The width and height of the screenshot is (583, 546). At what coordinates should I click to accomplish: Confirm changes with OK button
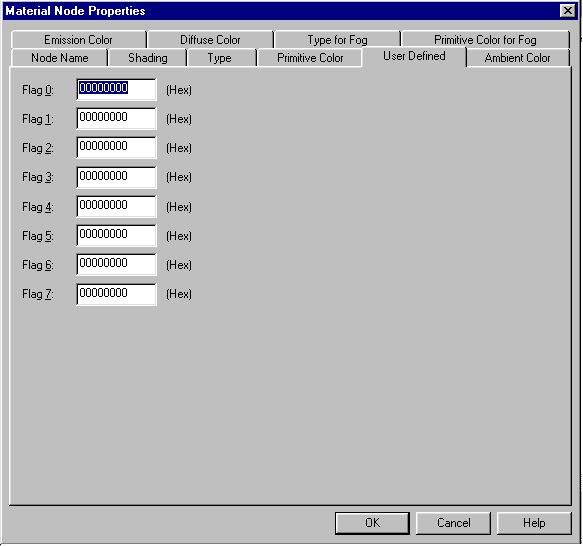coord(372,523)
